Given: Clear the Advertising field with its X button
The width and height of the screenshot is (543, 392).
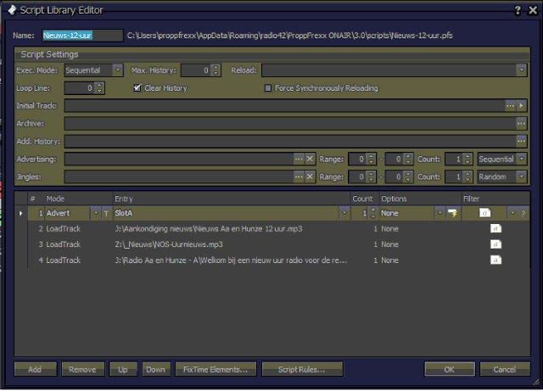Looking at the screenshot, I should tap(310, 159).
